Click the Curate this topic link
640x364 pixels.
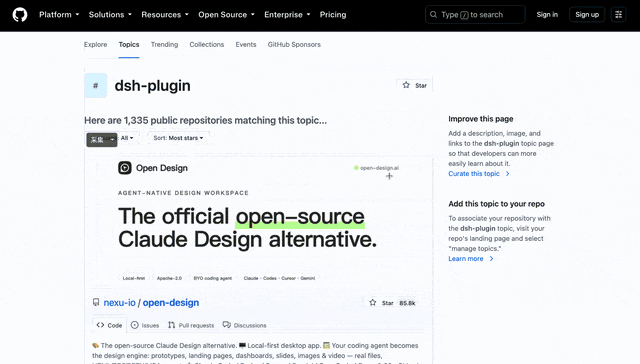click(x=474, y=173)
